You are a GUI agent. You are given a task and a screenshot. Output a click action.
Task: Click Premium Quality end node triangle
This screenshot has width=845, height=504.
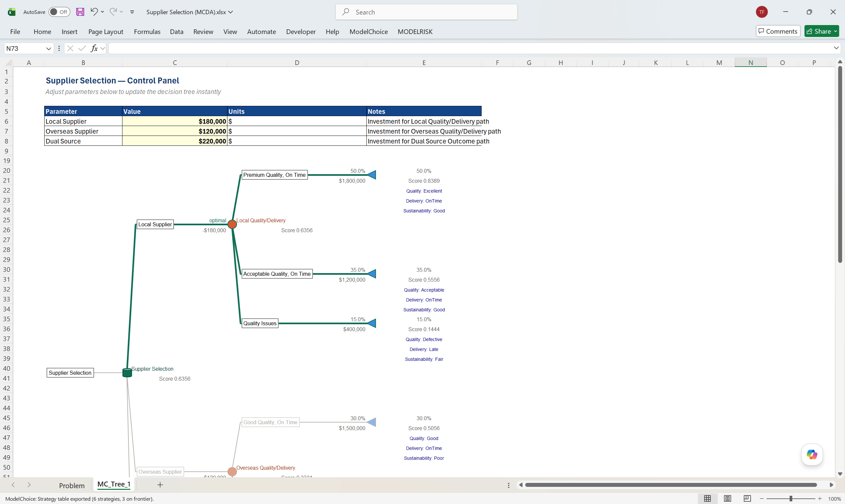[372, 175]
